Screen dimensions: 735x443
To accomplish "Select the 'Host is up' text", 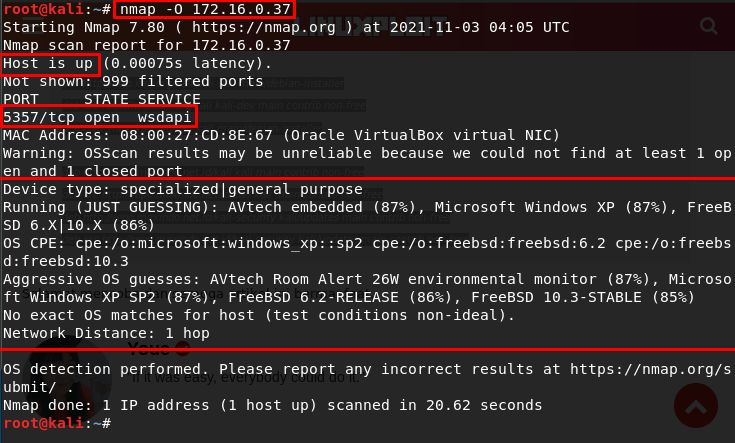I will coord(50,64).
